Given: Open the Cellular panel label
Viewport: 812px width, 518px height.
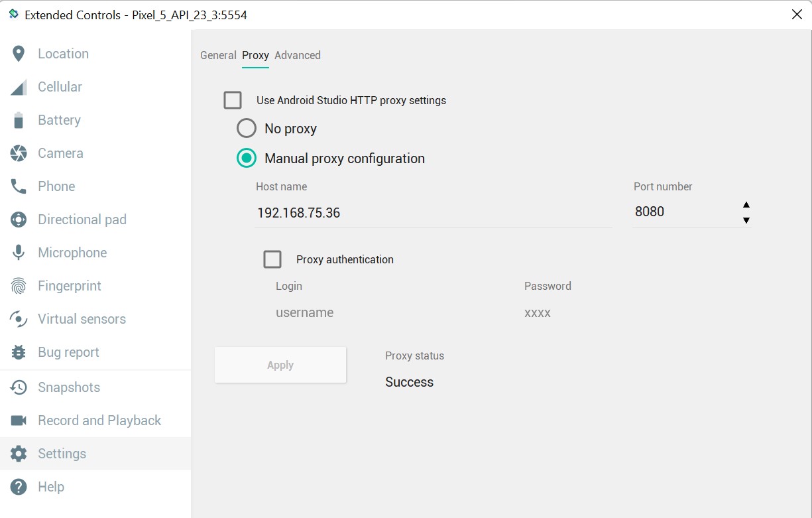Looking at the screenshot, I should tap(60, 87).
